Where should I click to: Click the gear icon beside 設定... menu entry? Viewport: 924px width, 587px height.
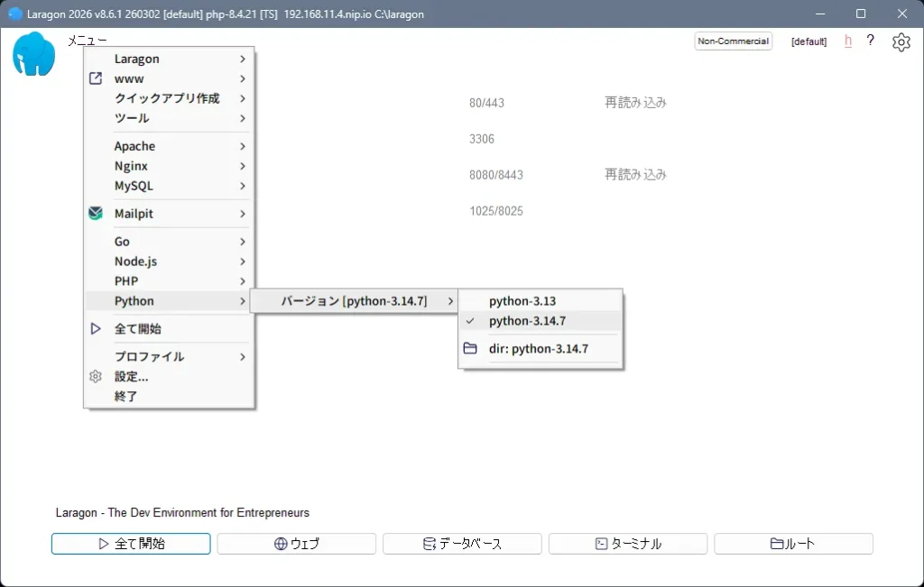[96, 376]
